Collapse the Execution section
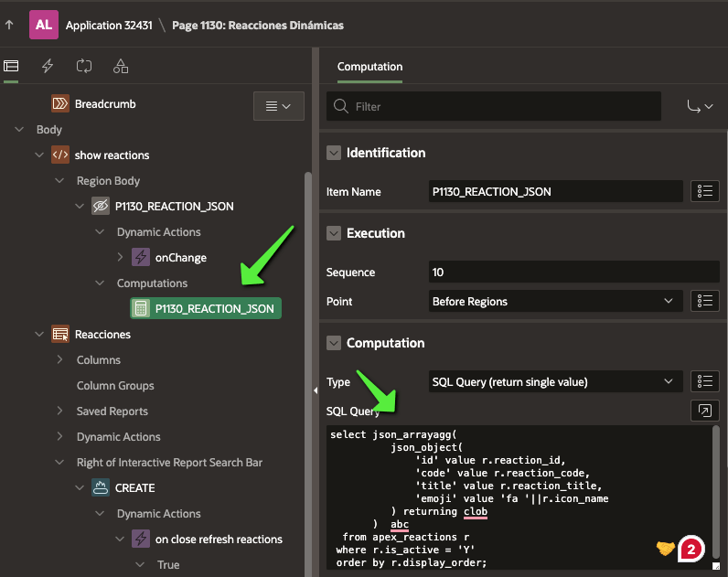728x577 pixels. pyautogui.click(x=334, y=233)
